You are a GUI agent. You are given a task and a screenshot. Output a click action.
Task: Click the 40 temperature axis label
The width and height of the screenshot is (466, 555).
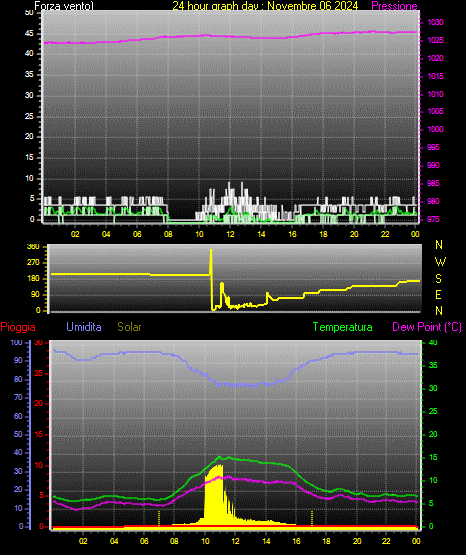click(x=433, y=342)
